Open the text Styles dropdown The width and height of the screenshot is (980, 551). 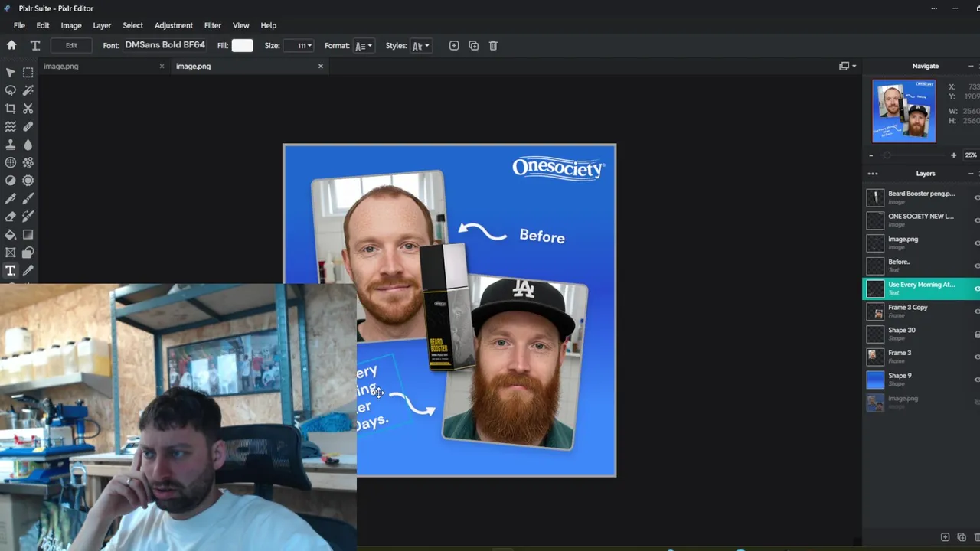tap(421, 46)
